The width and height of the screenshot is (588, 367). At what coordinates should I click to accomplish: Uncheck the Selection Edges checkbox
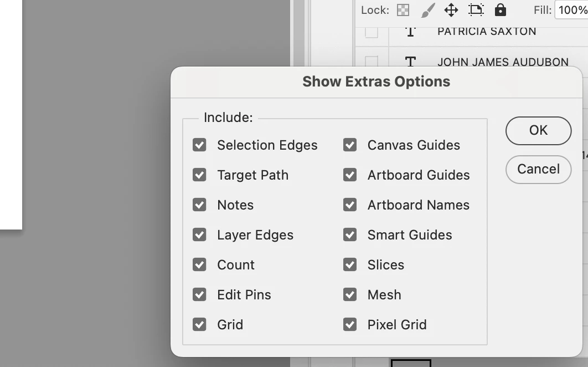[199, 145]
